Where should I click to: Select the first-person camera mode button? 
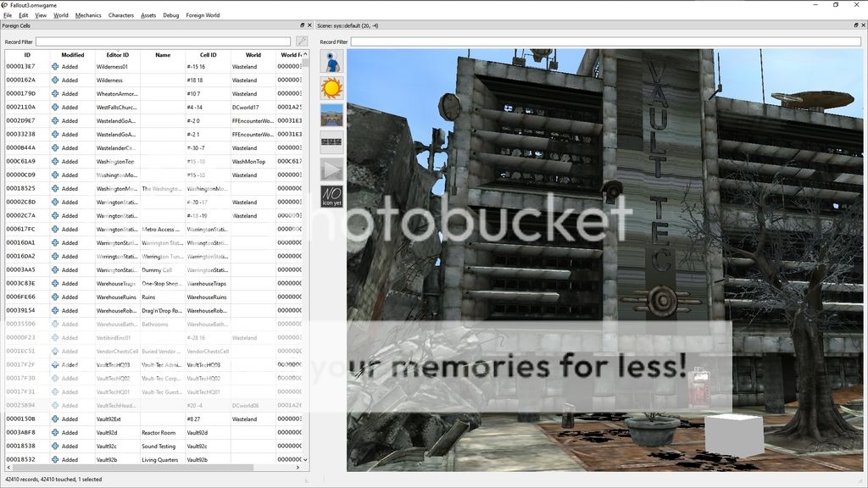click(x=331, y=61)
